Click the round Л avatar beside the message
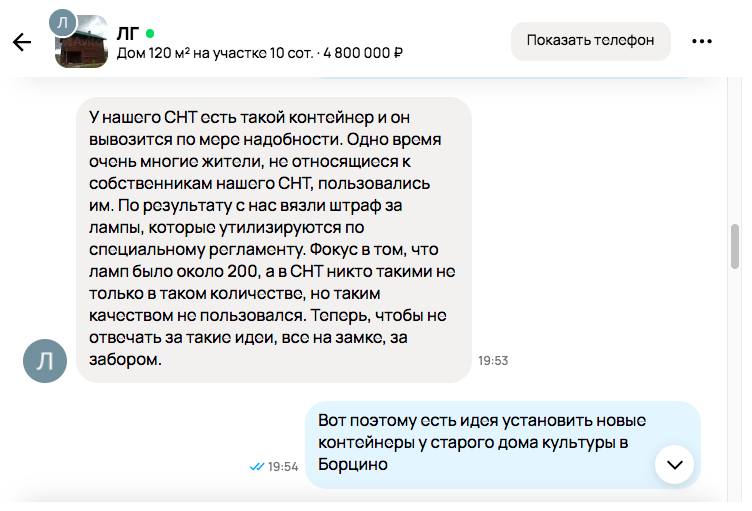The height and width of the screenshot is (511, 752). tap(45, 359)
